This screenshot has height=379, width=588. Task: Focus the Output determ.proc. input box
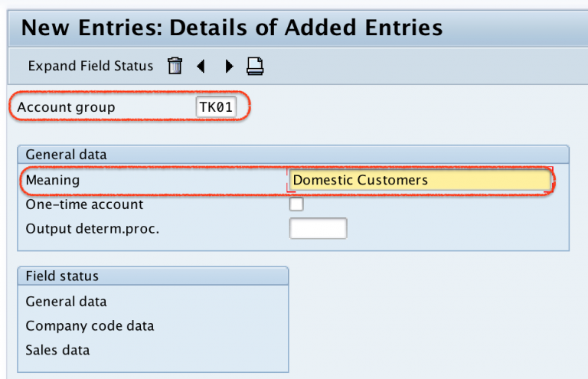pos(318,228)
